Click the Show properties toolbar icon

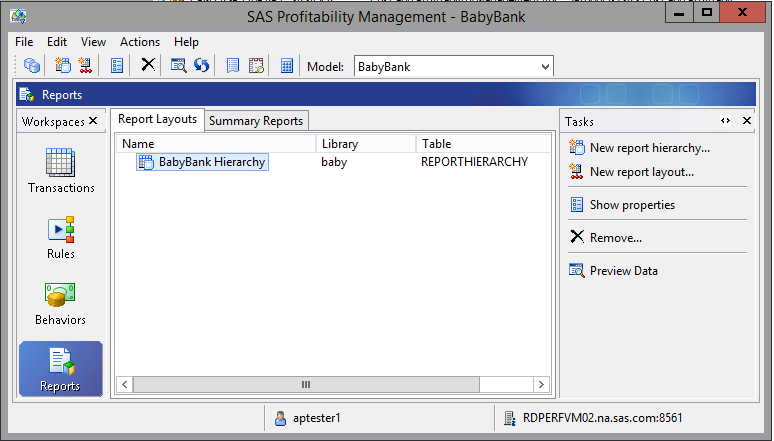click(x=117, y=66)
